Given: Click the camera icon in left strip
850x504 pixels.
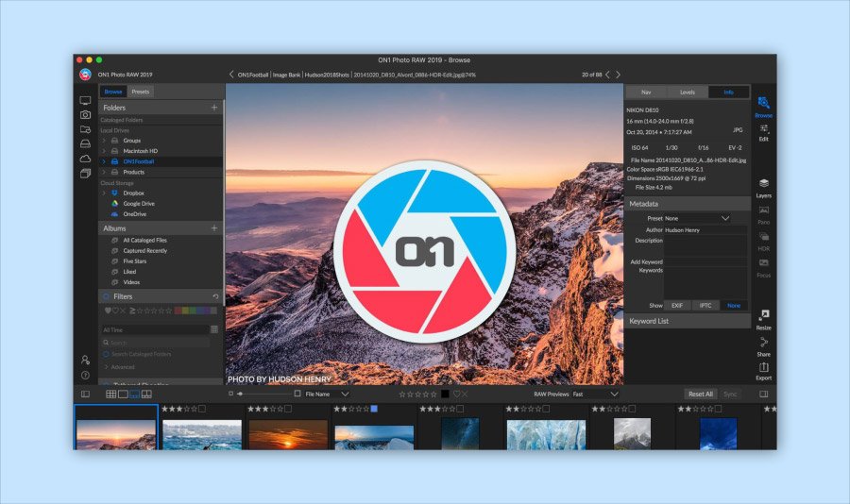Looking at the screenshot, I should [85, 115].
